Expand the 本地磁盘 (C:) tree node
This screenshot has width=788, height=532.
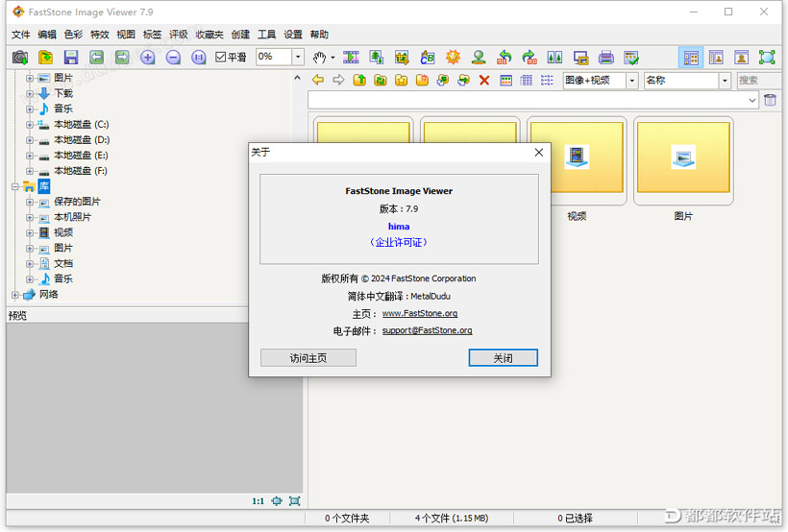(x=30, y=125)
